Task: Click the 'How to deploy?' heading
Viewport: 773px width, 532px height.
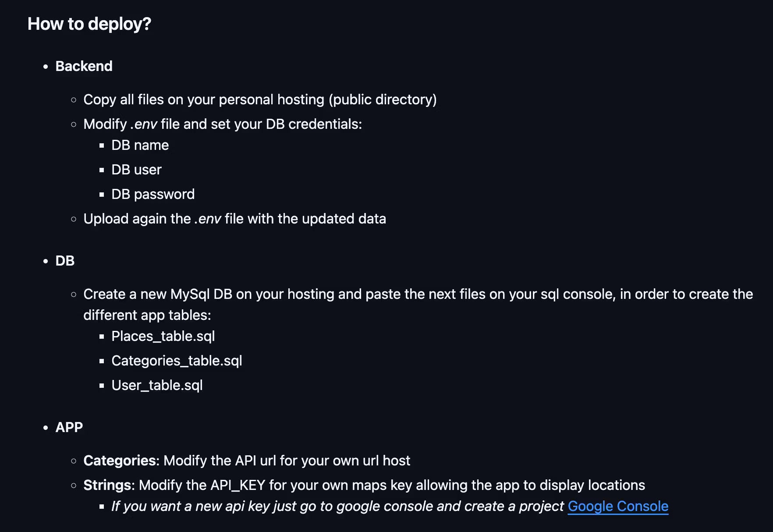Action: [x=89, y=24]
